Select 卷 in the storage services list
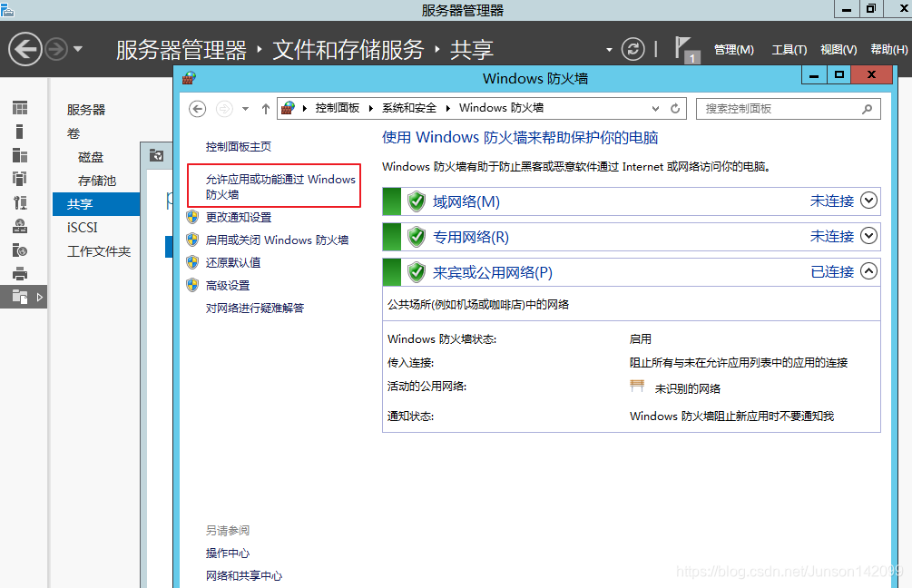912x588 pixels. (x=74, y=133)
